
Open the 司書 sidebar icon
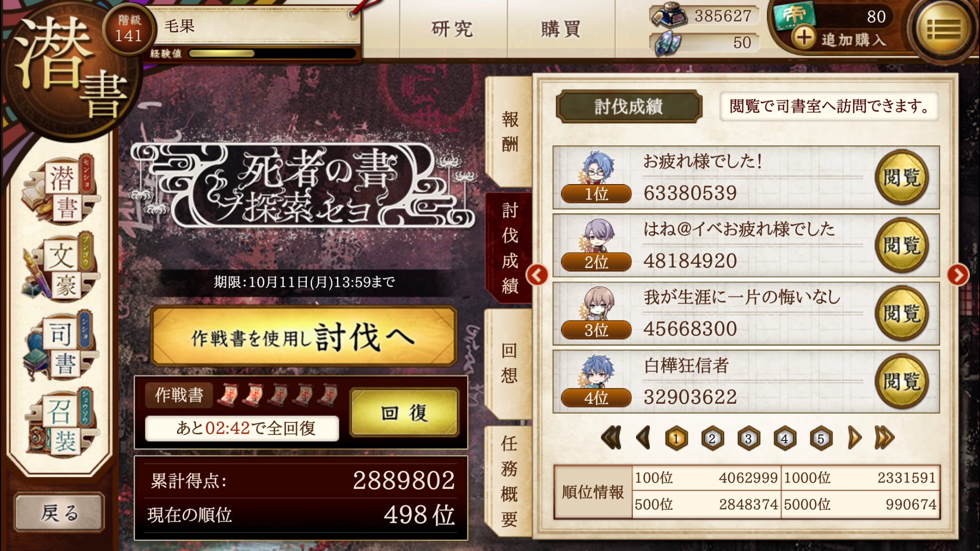[x=61, y=345]
